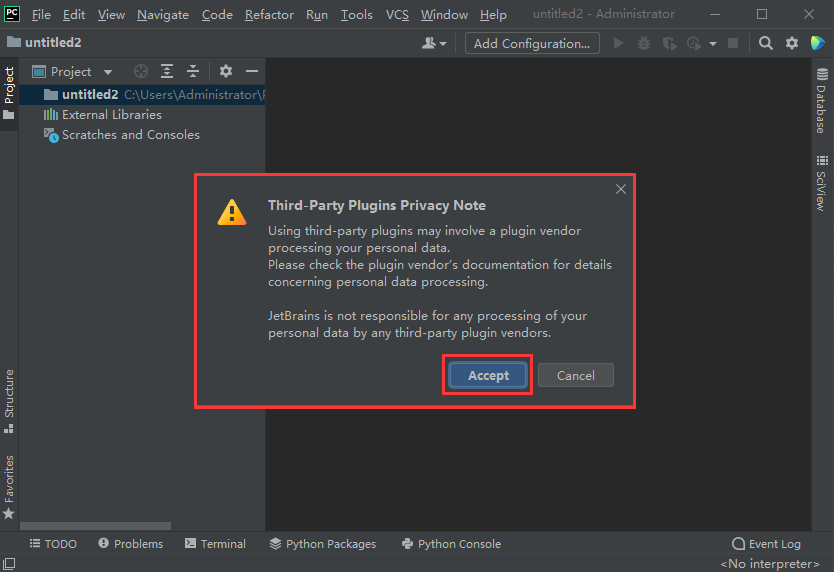Screen dimensions: 834x572
Task: Toggle the Structure side tab
Action: [x=9, y=400]
